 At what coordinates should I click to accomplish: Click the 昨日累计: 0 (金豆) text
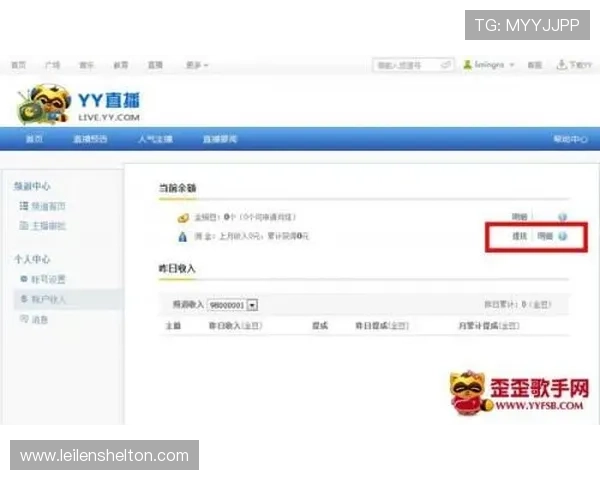517,305
